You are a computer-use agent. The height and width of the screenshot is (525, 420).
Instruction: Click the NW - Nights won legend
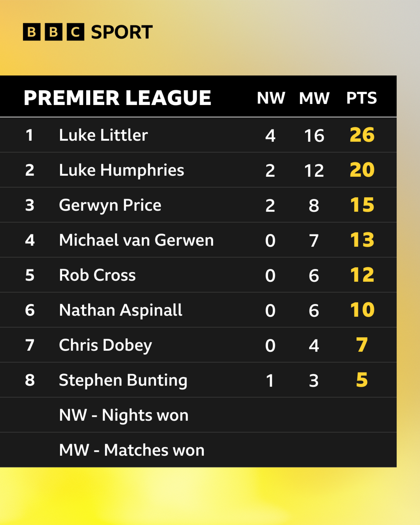(x=124, y=415)
